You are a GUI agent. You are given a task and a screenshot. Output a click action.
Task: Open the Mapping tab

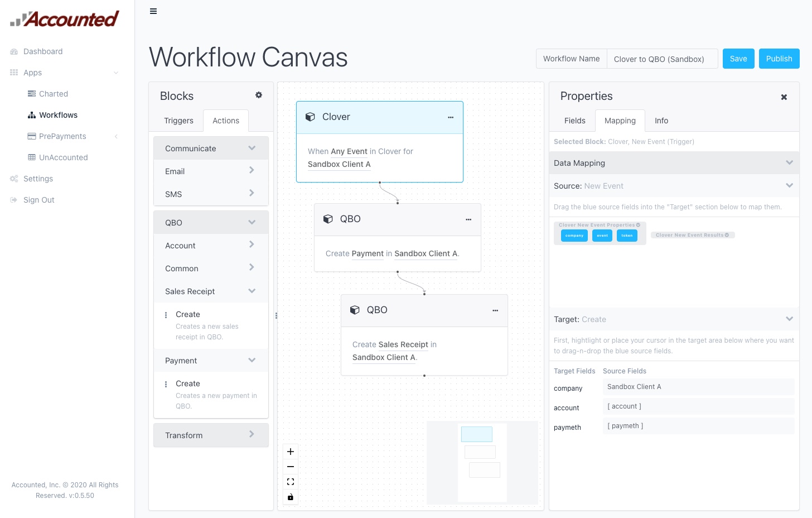(620, 121)
